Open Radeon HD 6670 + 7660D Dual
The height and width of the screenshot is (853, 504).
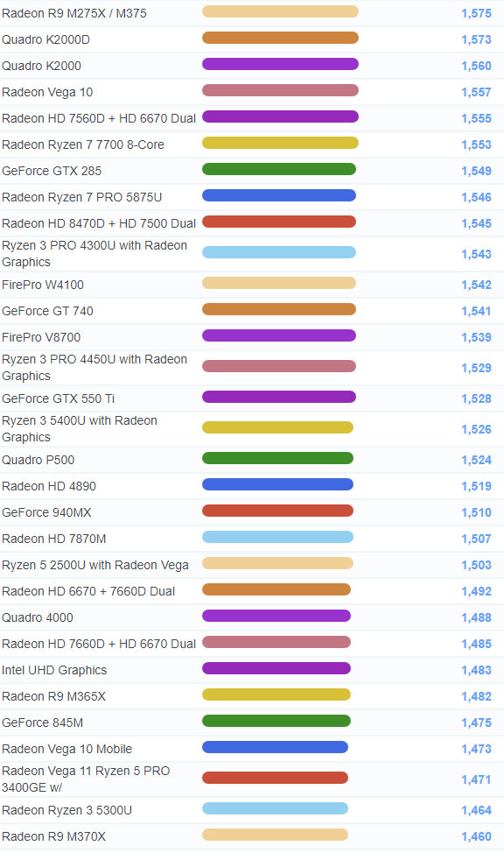point(88,591)
